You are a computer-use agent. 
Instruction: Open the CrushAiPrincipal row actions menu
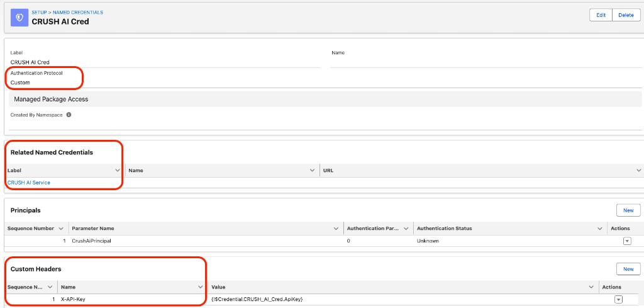627,241
